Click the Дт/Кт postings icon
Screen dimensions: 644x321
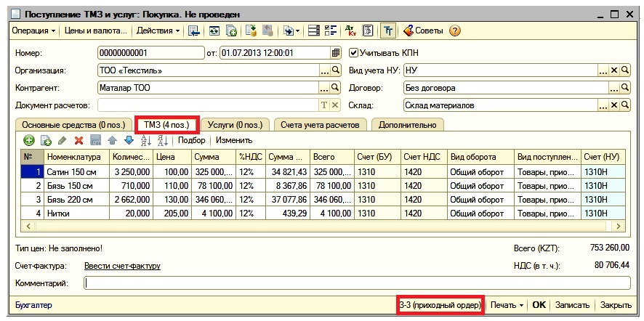350,31
